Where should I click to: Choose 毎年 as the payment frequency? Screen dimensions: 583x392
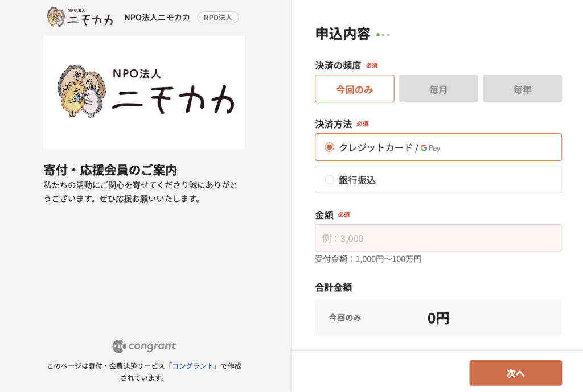click(522, 88)
